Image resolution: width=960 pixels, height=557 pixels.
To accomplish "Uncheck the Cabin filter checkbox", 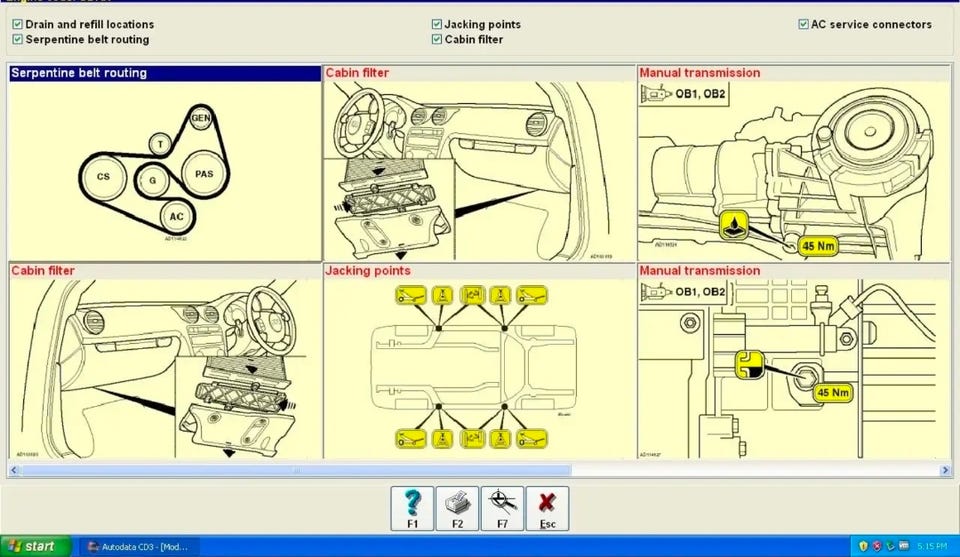I will (437, 39).
